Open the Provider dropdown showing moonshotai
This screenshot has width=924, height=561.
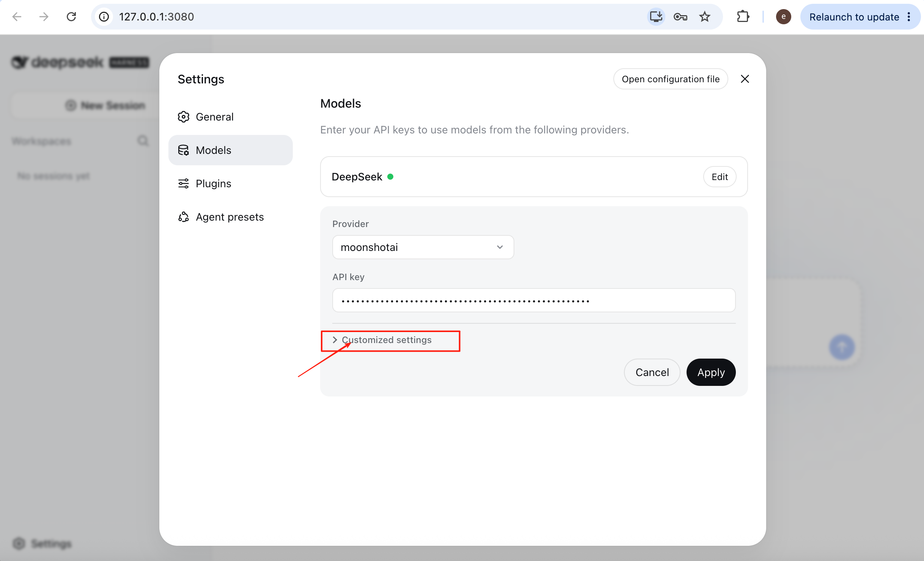point(423,247)
